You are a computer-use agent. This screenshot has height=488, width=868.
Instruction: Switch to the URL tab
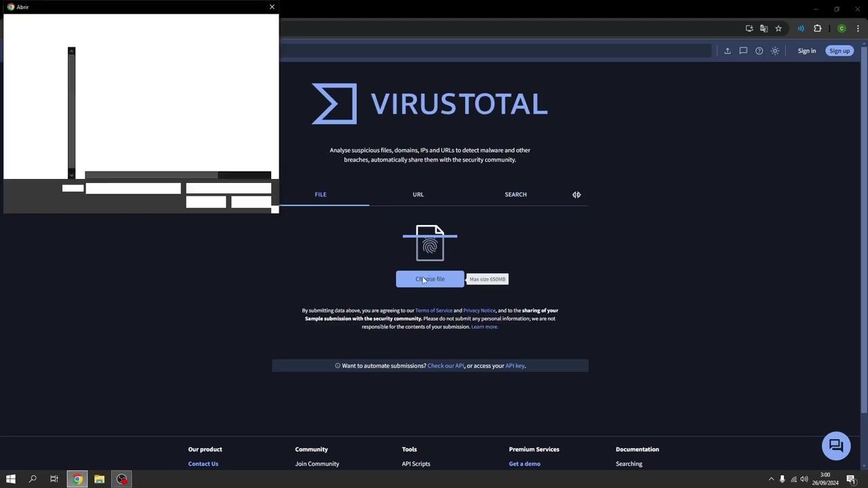tap(418, 195)
